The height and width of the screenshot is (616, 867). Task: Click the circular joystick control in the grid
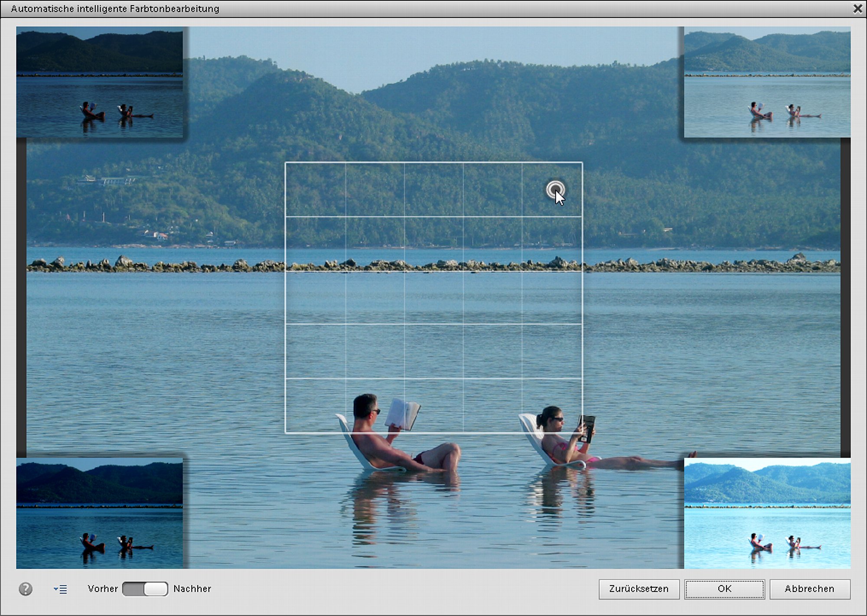[555, 189]
